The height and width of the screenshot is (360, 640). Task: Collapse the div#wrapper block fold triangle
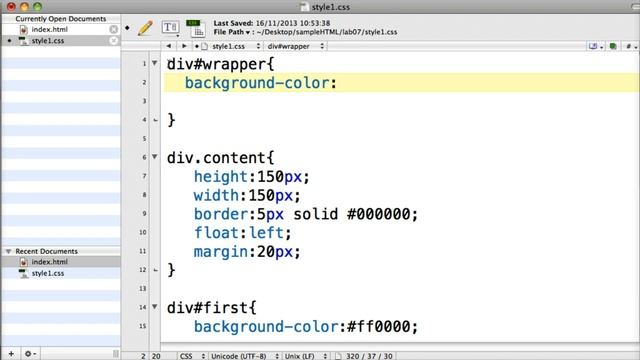[x=155, y=63]
